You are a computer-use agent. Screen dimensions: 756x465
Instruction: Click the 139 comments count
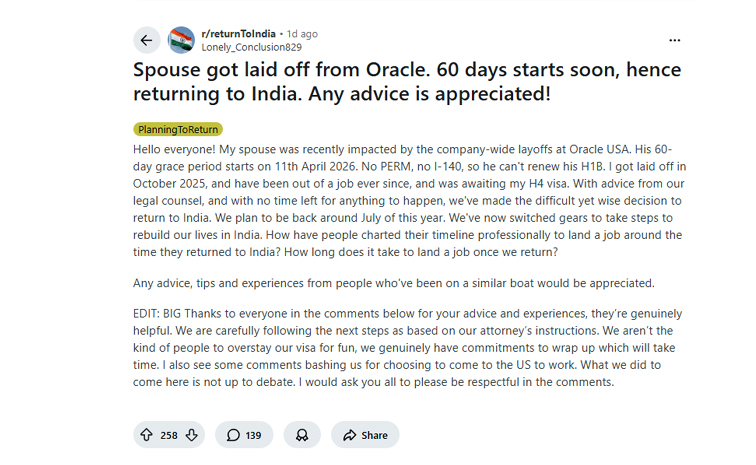tap(253, 435)
